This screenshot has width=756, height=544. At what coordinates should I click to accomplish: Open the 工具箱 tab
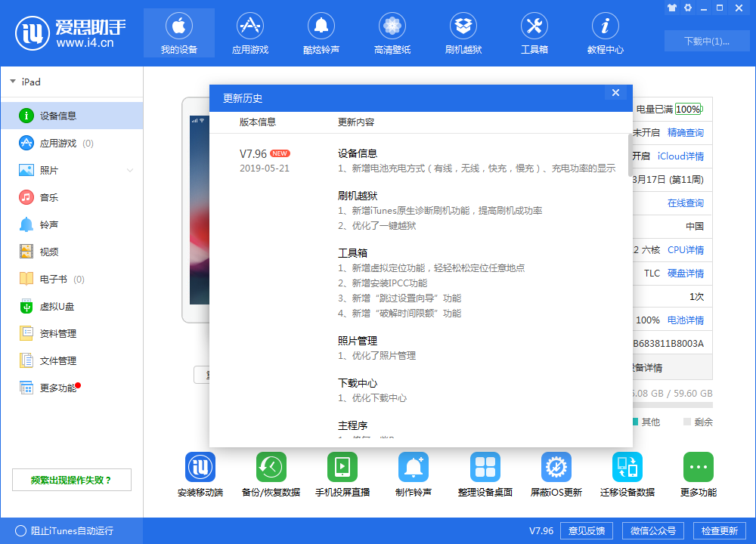pyautogui.click(x=534, y=33)
